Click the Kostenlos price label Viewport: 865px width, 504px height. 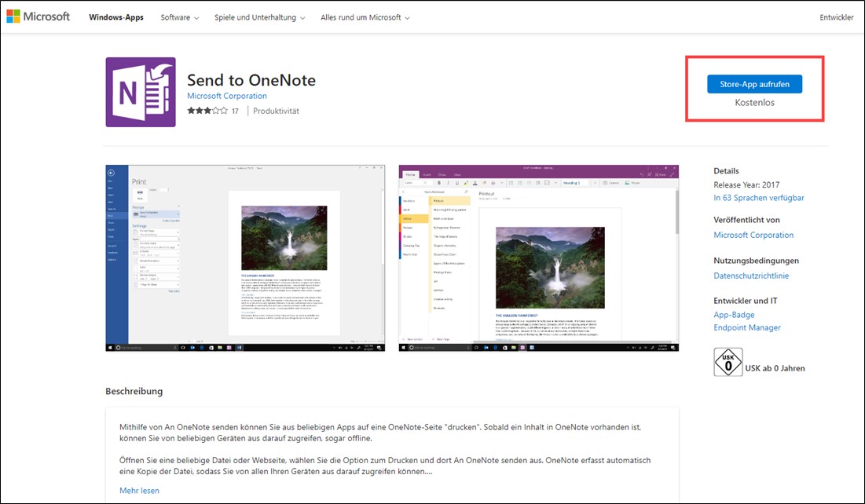coord(755,103)
